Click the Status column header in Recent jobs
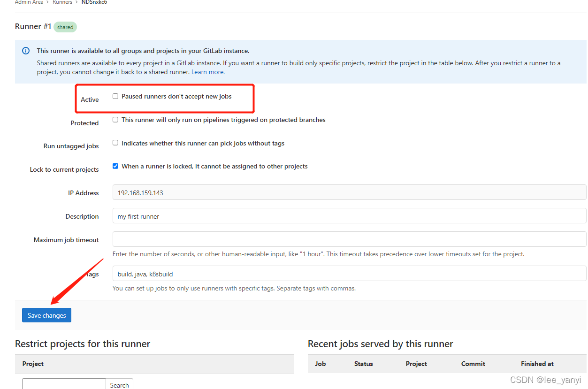The image size is (588, 389). click(x=363, y=364)
